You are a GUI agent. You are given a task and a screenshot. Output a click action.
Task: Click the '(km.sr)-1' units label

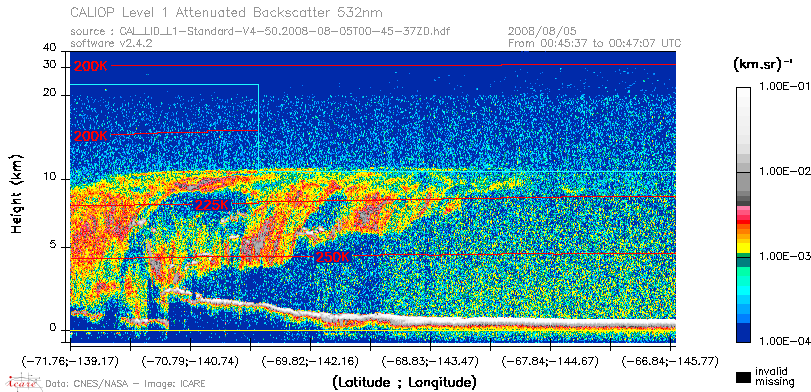click(x=763, y=66)
